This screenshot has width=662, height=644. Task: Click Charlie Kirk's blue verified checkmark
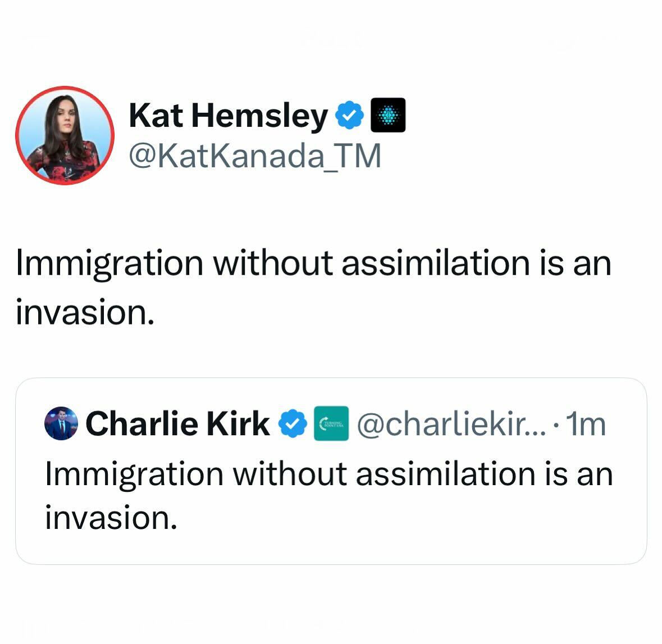pyautogui.click(x=293, y=424)
